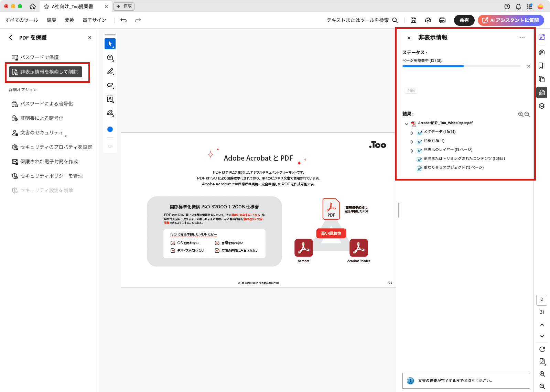Uncheck the メタデータ checkbox
This screenshot has height=392, width=550.
point(419,133)
